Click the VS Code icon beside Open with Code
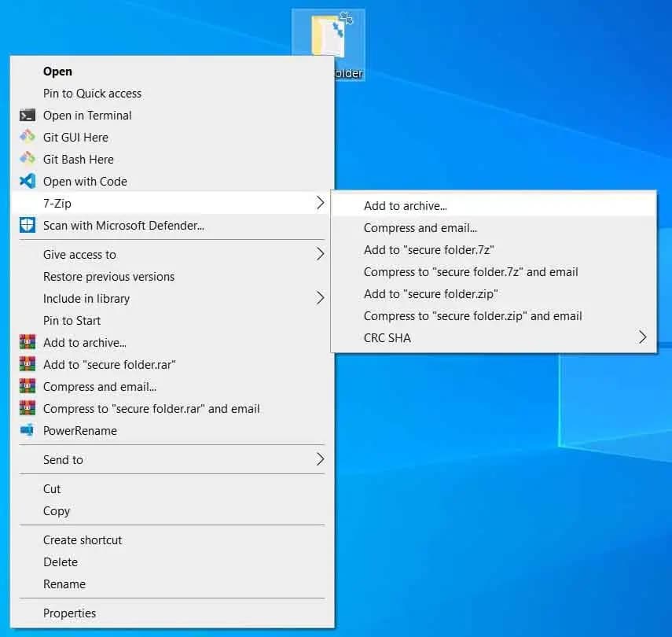 (28, 181)
